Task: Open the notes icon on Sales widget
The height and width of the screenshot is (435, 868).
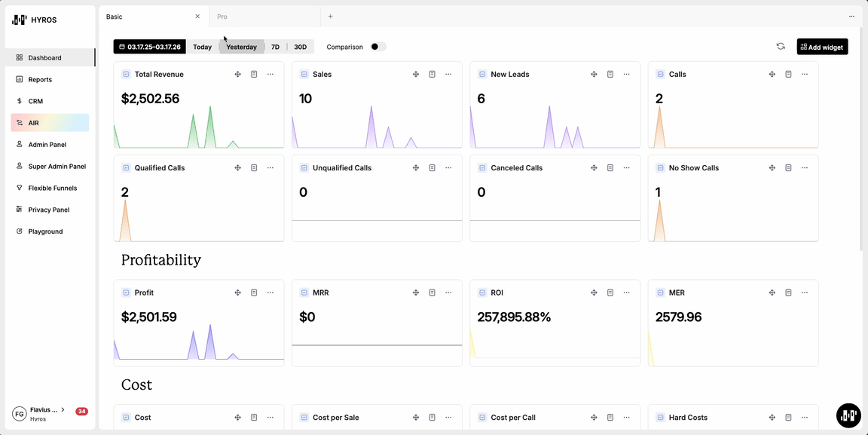Action: (432, 75)
